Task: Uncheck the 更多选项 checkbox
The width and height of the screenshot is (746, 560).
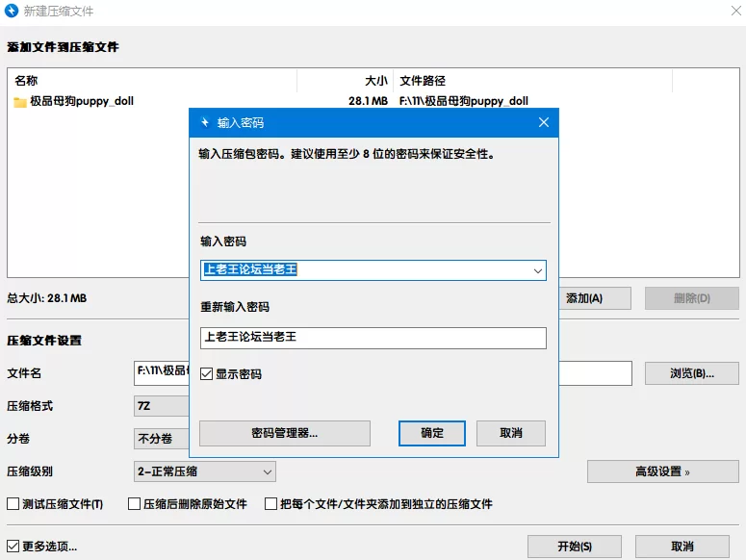Action: pyautogui.click(x=13, y=547)
